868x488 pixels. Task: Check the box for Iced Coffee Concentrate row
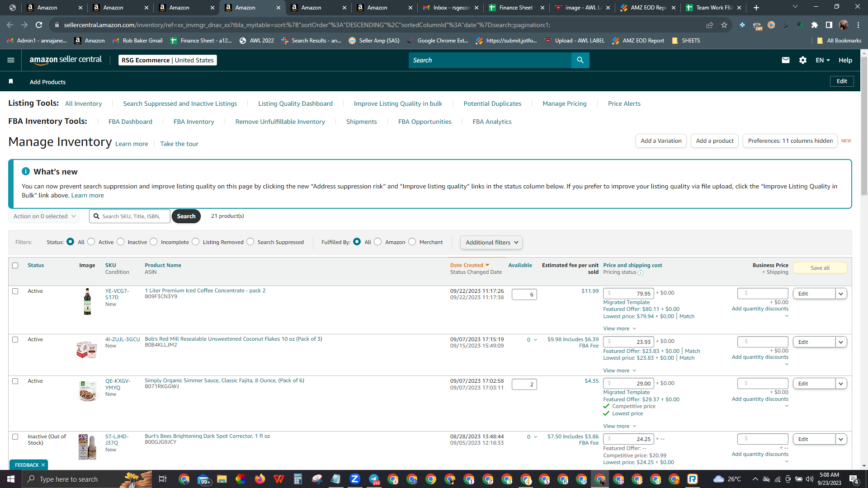point(15,291)
